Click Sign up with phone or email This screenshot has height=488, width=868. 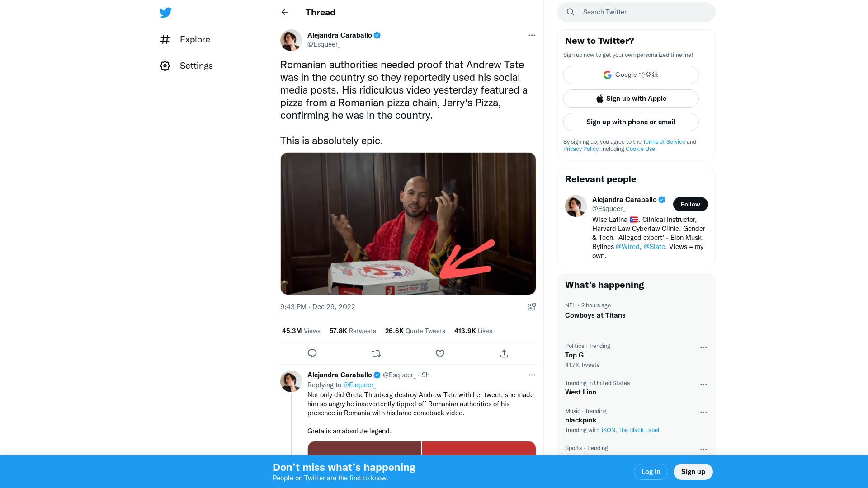(x=631, y=122)
